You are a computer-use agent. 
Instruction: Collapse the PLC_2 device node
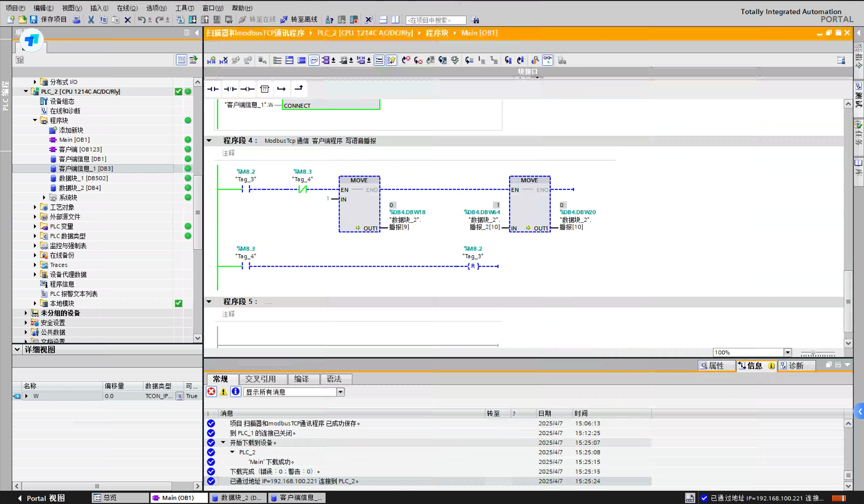pos(26,91)
